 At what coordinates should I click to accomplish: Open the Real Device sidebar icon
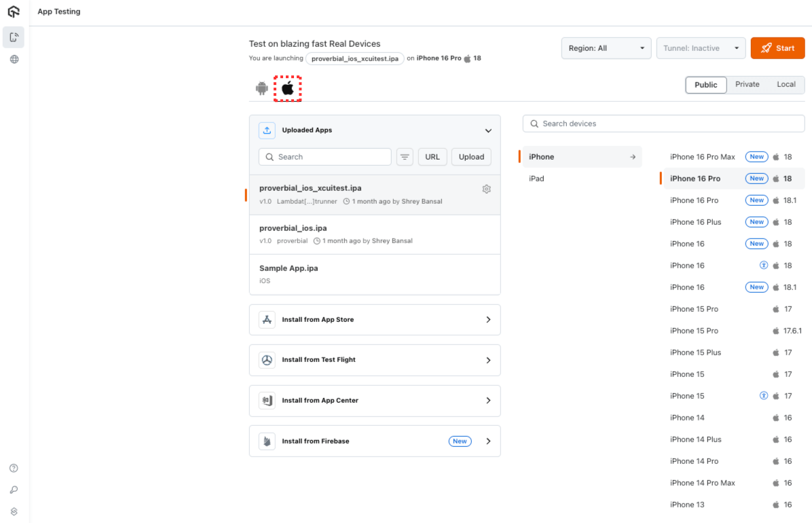14,37
